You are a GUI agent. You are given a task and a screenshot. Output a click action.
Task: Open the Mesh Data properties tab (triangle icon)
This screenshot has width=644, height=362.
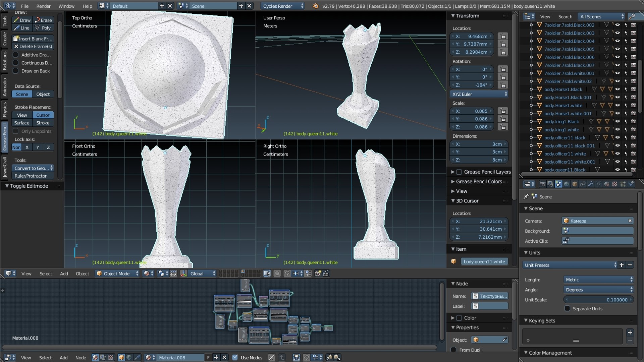pos(599,184)
